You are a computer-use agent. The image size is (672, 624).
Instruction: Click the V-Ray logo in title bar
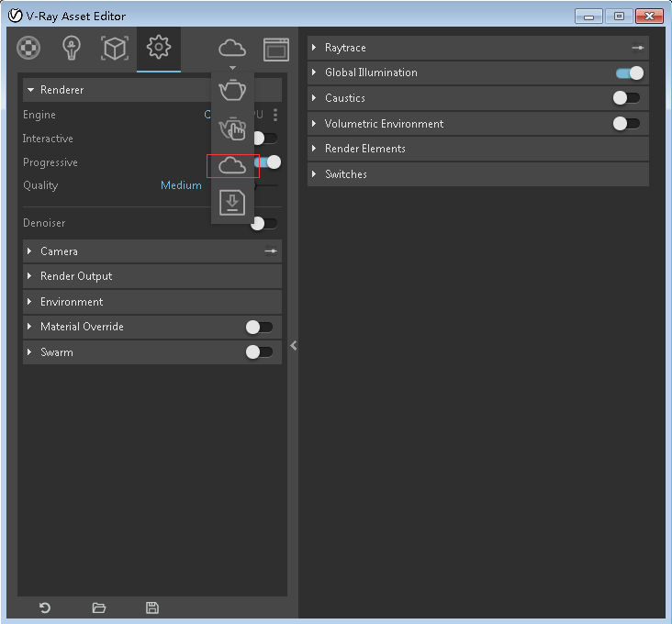click(x=15, y=16)
